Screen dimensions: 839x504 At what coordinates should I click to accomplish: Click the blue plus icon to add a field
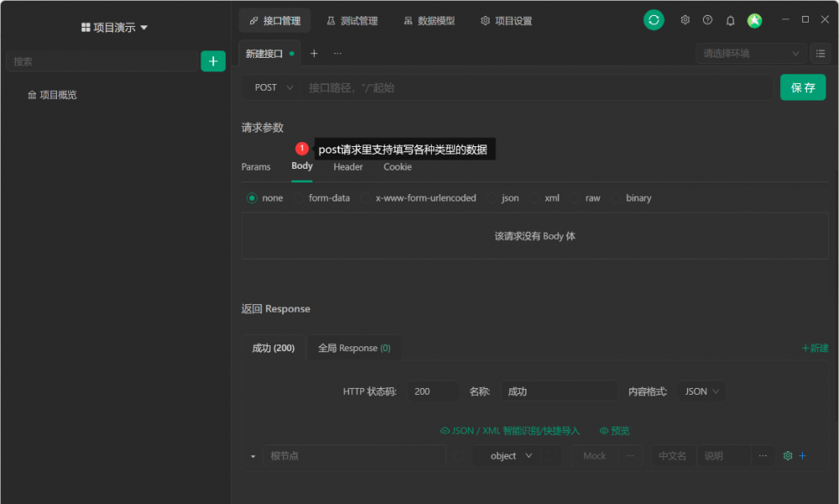tap(802, 455)
